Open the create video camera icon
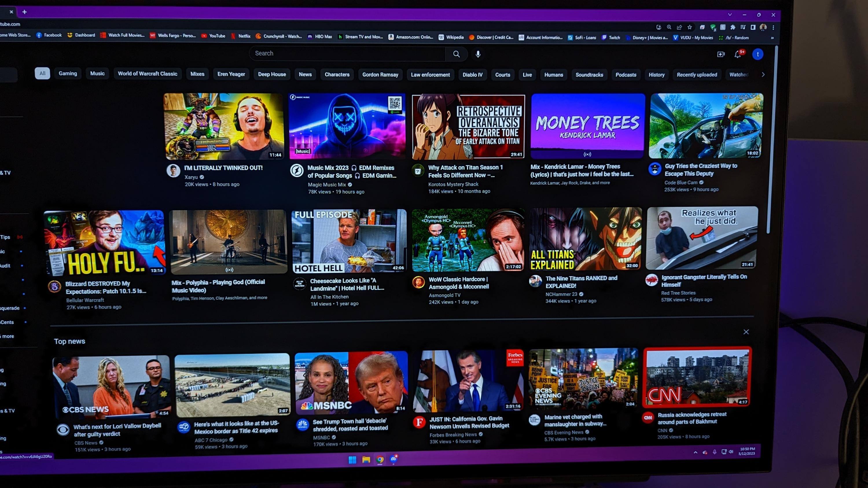Screen dimensions: 868x488 721,54
